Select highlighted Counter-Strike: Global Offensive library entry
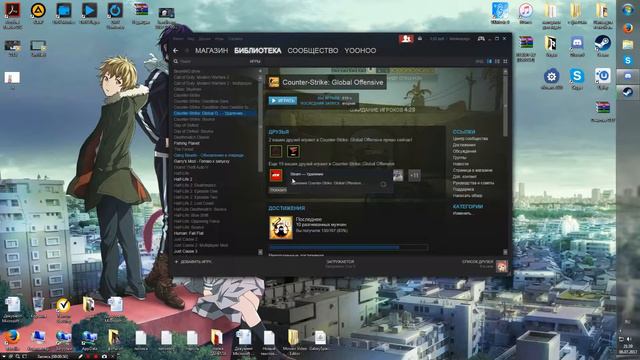 pos(214,113)
